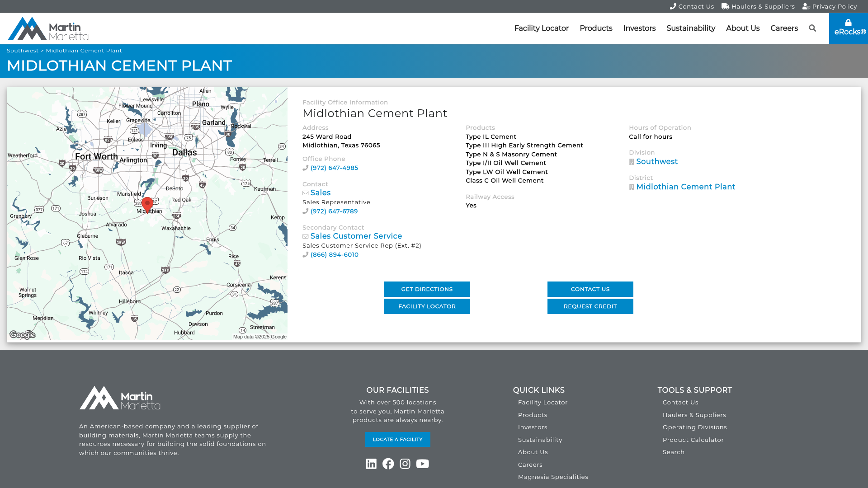Email the Sales Customer Service contact
Viewport: 868px width, 488px height.
pos(356,236)
